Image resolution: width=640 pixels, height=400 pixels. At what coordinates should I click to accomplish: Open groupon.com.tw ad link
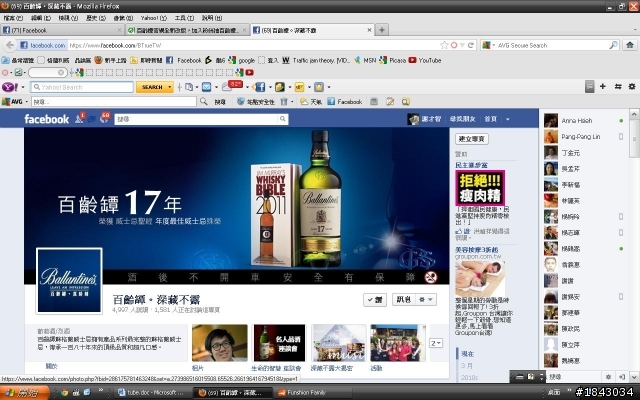tap(478, 256)
